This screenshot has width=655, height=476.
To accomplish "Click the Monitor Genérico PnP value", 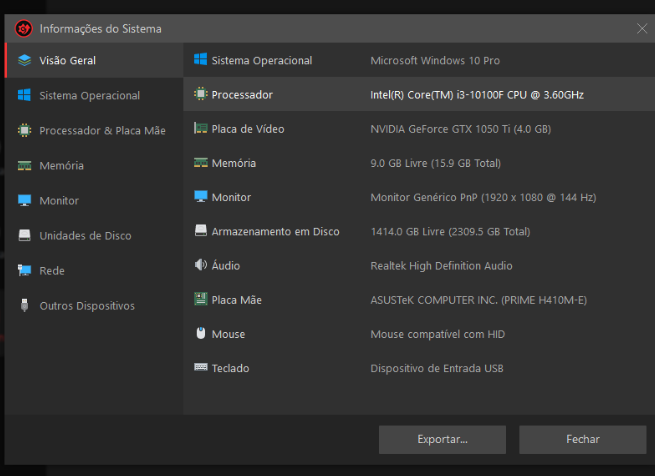I will click(x=483, y=197).
